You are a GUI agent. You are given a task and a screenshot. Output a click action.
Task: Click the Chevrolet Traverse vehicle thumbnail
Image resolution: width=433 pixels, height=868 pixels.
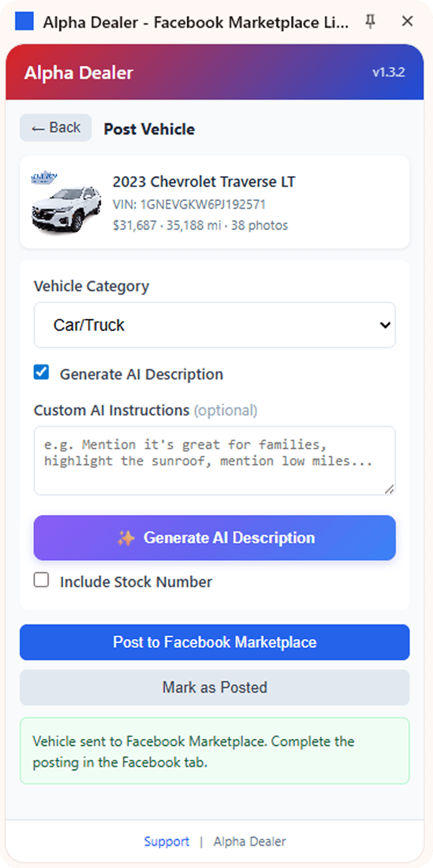58,202
